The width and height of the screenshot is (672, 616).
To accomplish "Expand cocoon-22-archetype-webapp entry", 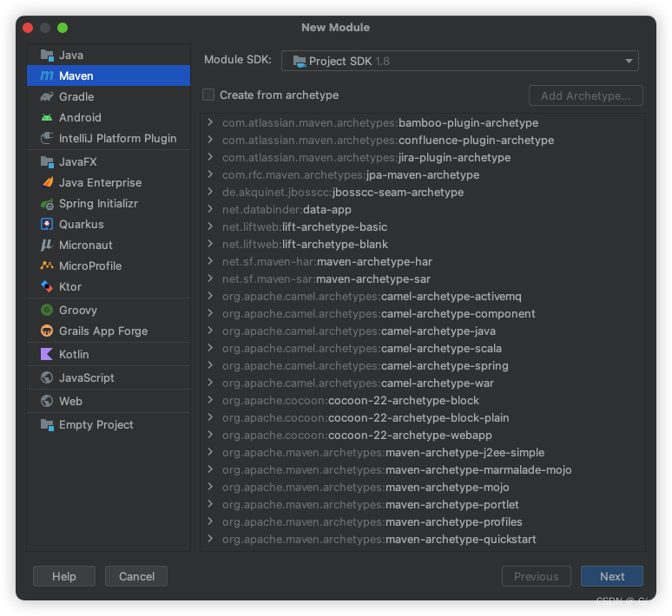I will click(210, 435).
